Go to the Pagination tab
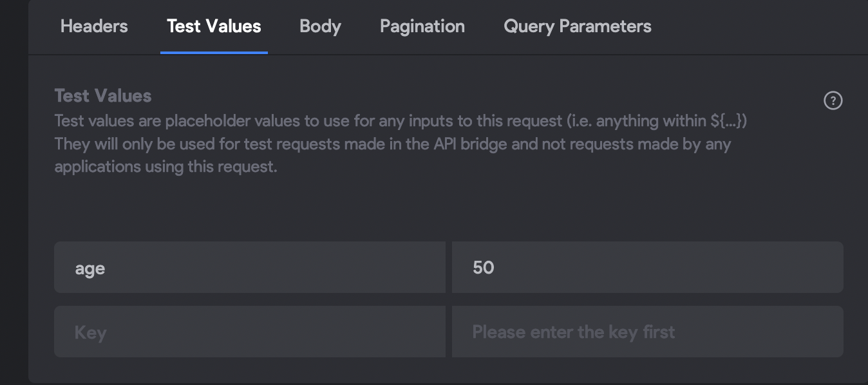868x385 pixels. (x=422, y=26)
